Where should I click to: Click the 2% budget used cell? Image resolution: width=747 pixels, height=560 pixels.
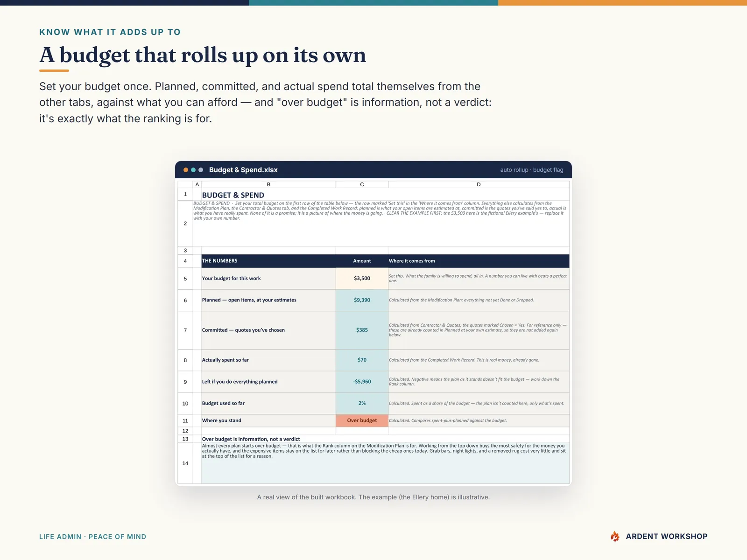tap(362, 403)
